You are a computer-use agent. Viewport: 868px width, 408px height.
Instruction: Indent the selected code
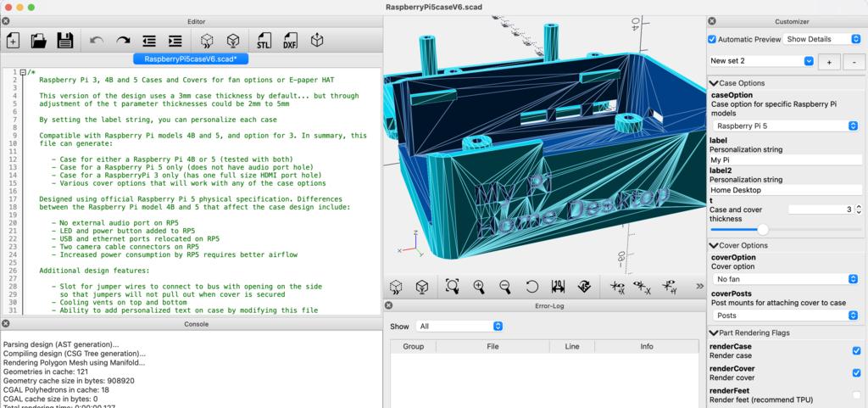[x=175, y=41]
